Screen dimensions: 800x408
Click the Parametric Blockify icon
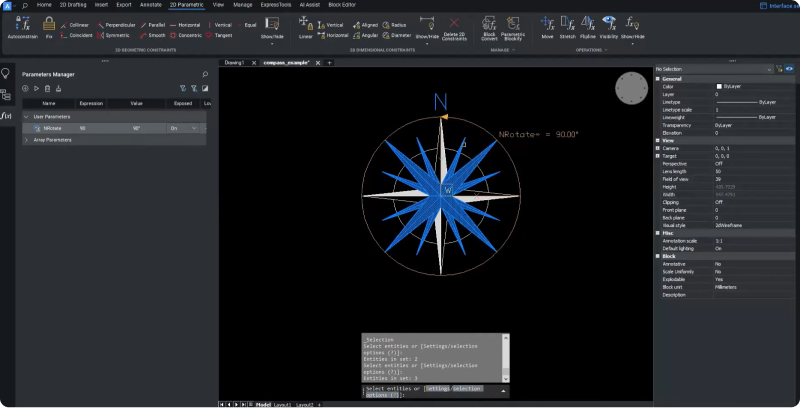coord(513,24)
